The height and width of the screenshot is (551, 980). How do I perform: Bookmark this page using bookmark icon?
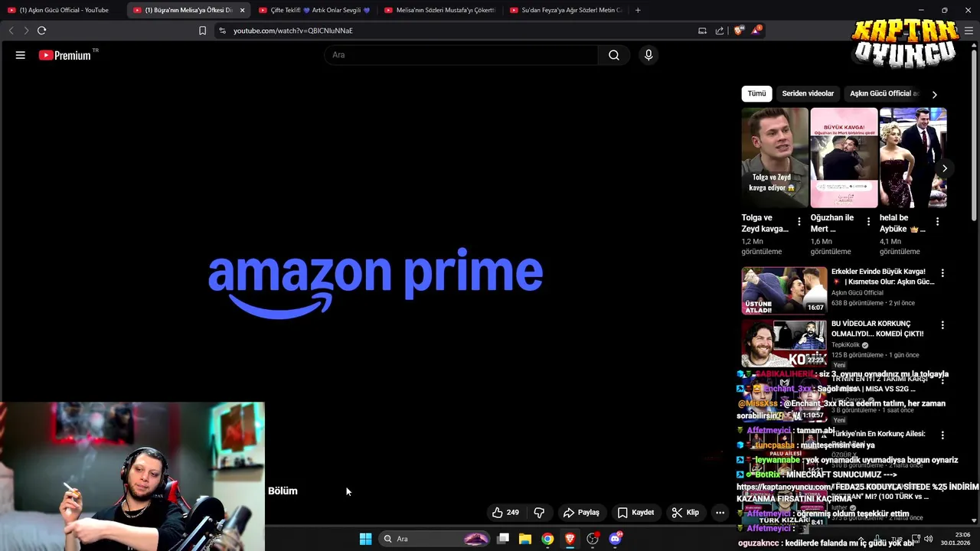pos(202,31)
